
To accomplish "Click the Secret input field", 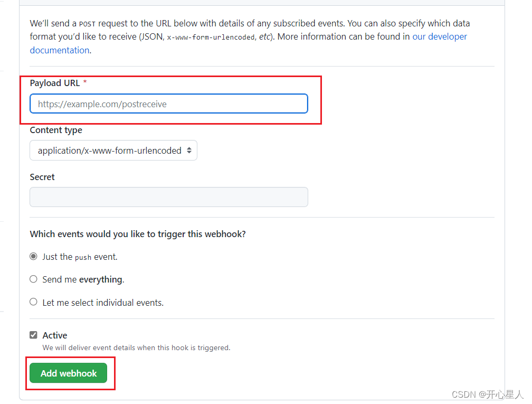I will [x=169, y=197].
